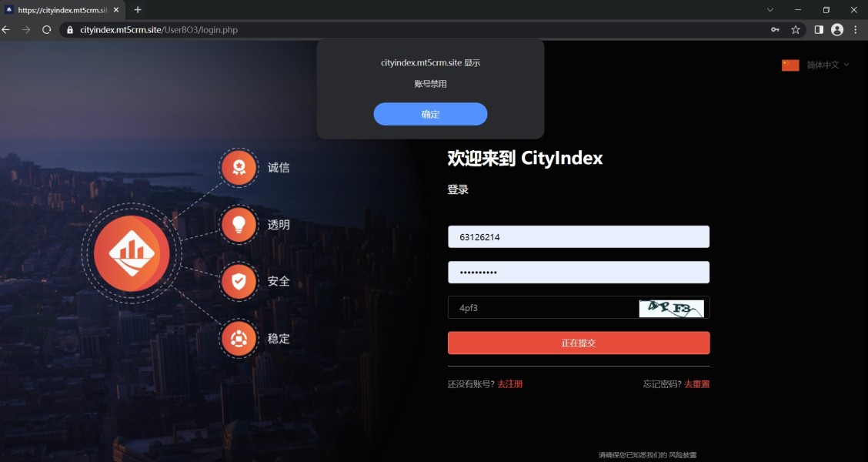The width and height of the screenshot is (868, 462).
Task: Click the 去注册 register link
Action: click(510, 384)
